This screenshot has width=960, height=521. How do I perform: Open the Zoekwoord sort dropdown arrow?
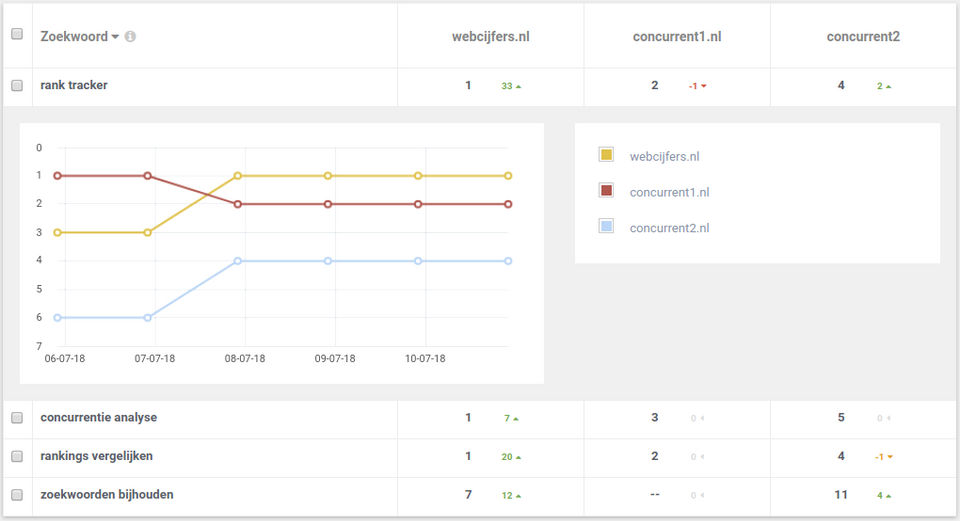pyautogui.click(x=115, y=37)
